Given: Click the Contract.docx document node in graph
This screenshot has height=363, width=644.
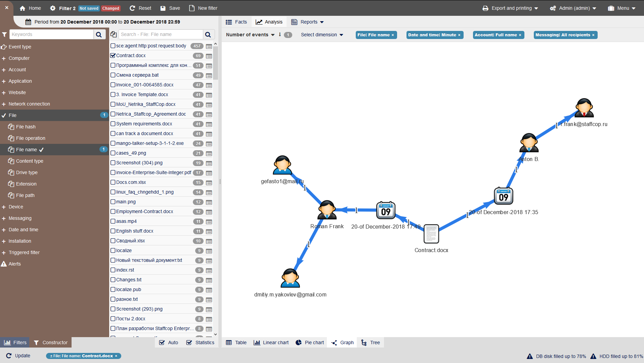Looking at the screenshot, I should 431,234.
